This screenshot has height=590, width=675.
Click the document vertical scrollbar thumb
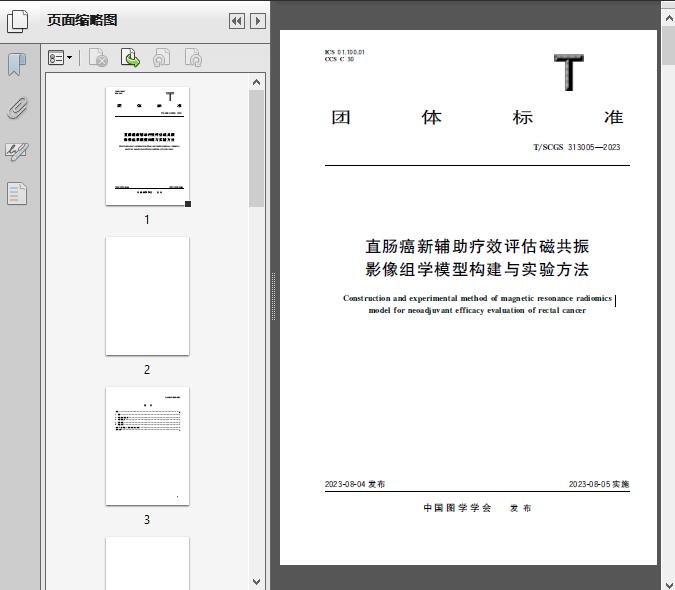669,46
